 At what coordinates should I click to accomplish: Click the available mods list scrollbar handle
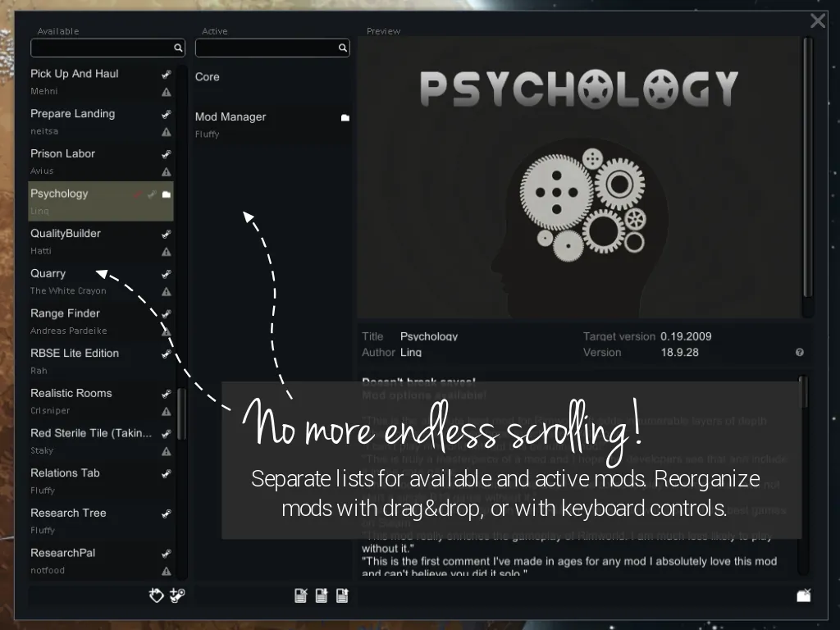pyautogui.click(x=182, y=413)
